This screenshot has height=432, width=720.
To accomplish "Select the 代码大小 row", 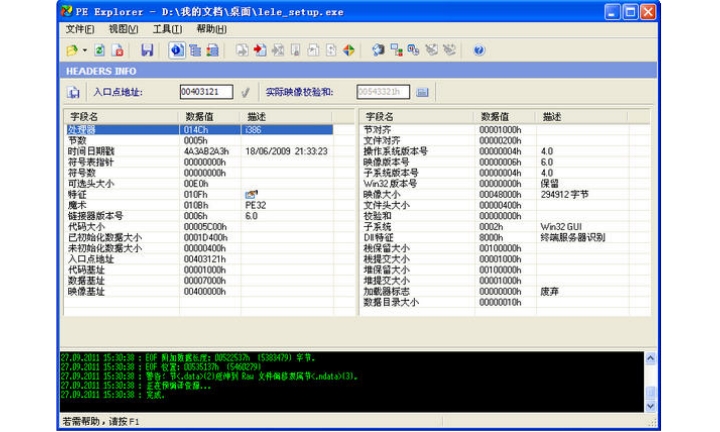I will (199, 227).
